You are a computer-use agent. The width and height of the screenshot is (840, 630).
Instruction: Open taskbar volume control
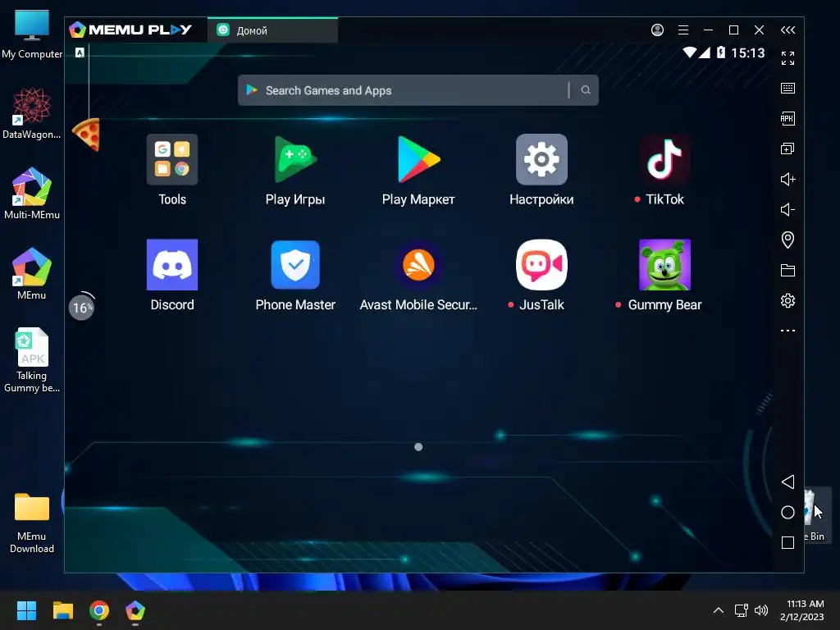click(760, 610)
